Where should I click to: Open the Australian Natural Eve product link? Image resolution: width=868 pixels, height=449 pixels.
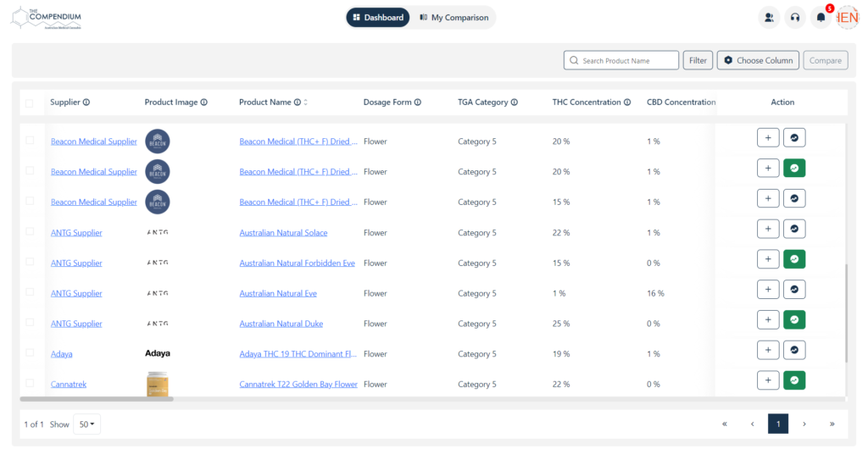pyautogui.click(x=278, y=294)
